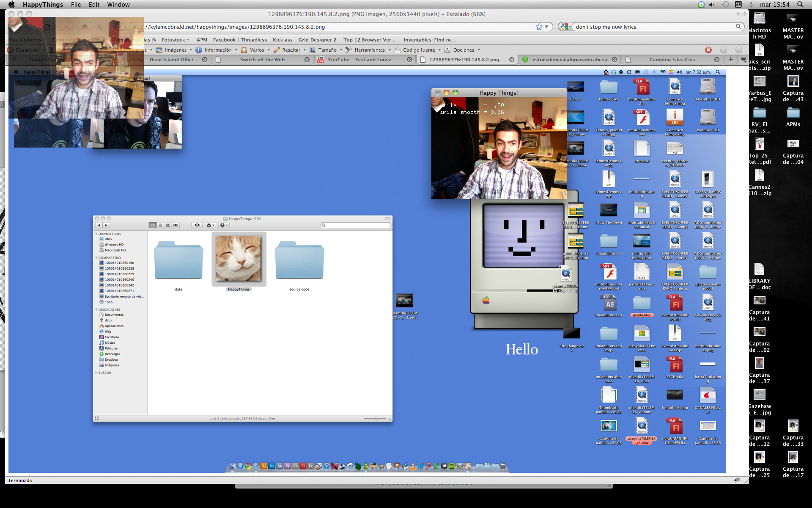The height and width of the screenshot is (508, 812).
Task: Open the Google search engine dropdown
Action: tap(565, 27)
